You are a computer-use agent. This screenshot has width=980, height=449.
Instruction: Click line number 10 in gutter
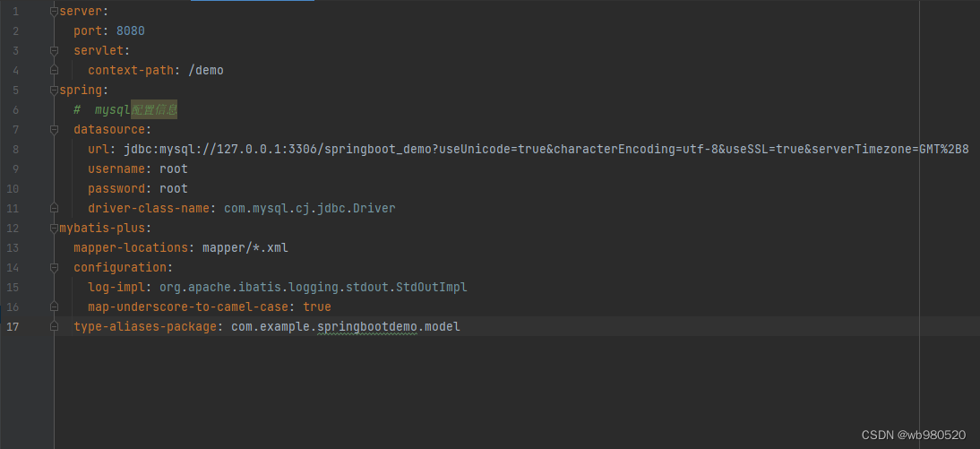pyautogui.click(x=13, y=189)
